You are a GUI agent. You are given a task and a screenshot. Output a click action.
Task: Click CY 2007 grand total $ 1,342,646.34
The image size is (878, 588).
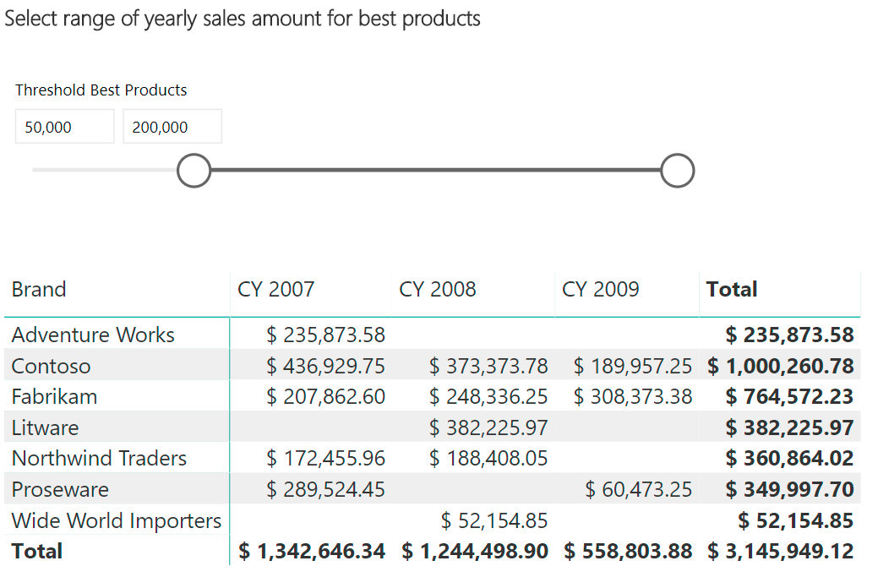point(312,552)
